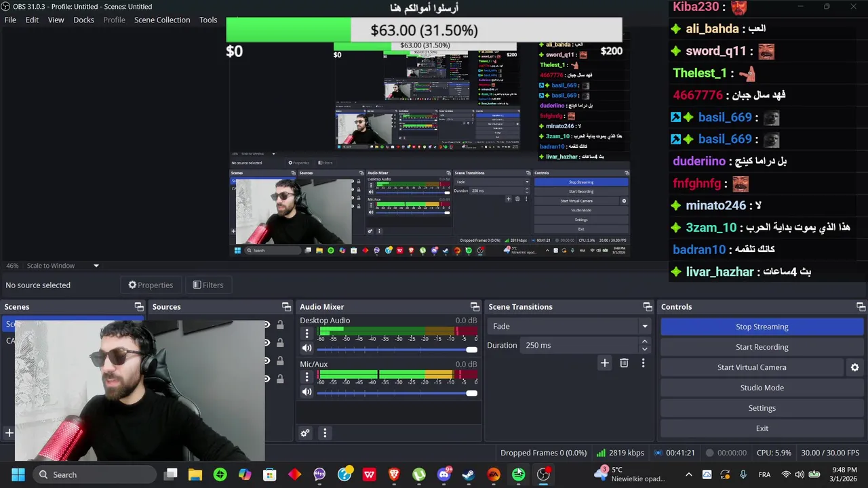Mute Desktop Audio speaker icon
868x488 pixels.
(307, 348)
